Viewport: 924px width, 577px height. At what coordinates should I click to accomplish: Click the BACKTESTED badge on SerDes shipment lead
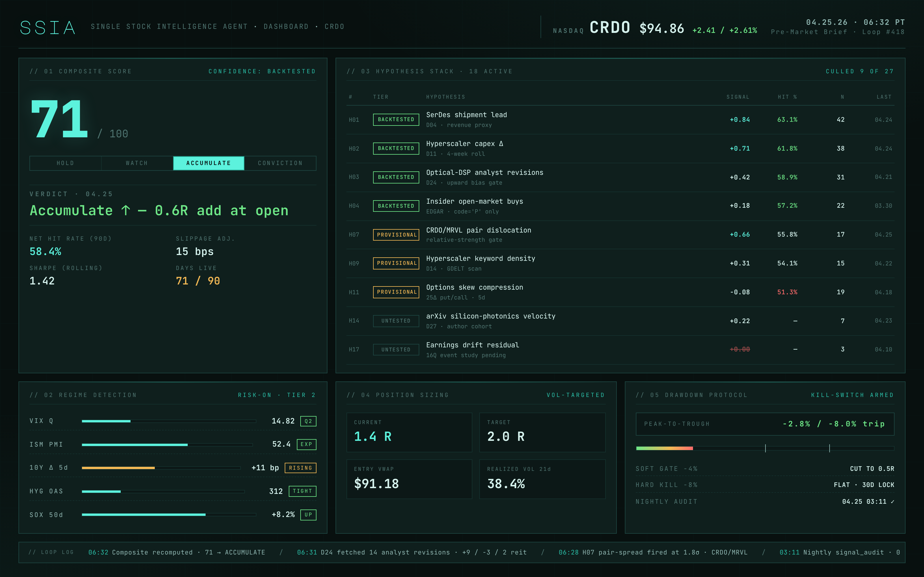tap(396, 119)
